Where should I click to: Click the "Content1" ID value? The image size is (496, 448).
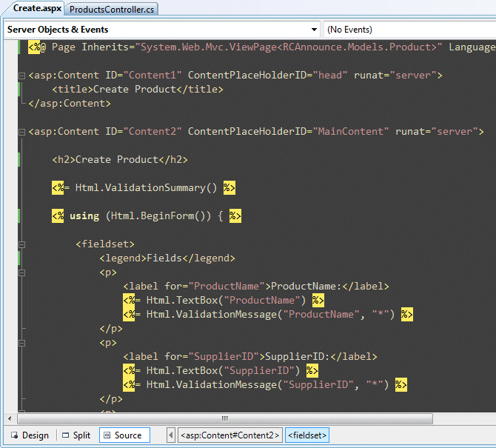(x=153, y=76)
